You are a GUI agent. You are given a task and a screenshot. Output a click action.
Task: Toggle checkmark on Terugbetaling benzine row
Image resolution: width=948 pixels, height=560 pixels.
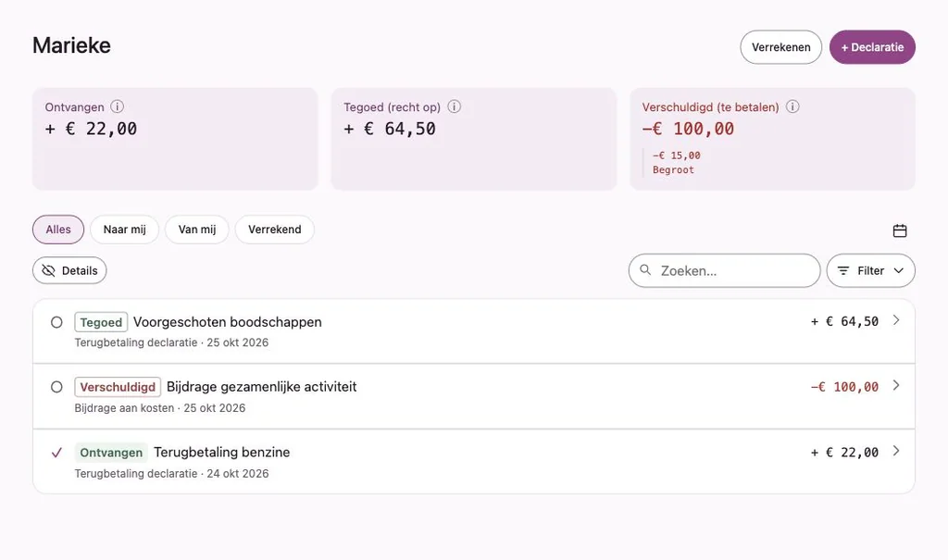click(x=56, y=453)
